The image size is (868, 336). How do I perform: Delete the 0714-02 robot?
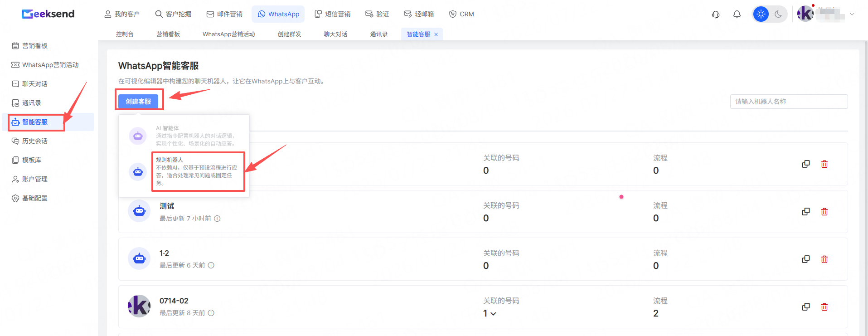tap(824, 307)
